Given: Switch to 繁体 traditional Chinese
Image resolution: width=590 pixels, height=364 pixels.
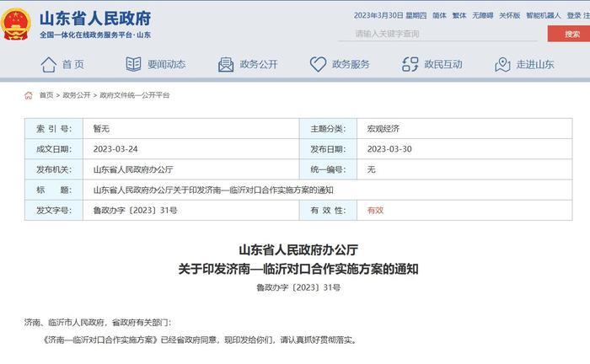Looking at the screenshot, I should (459, 15).
